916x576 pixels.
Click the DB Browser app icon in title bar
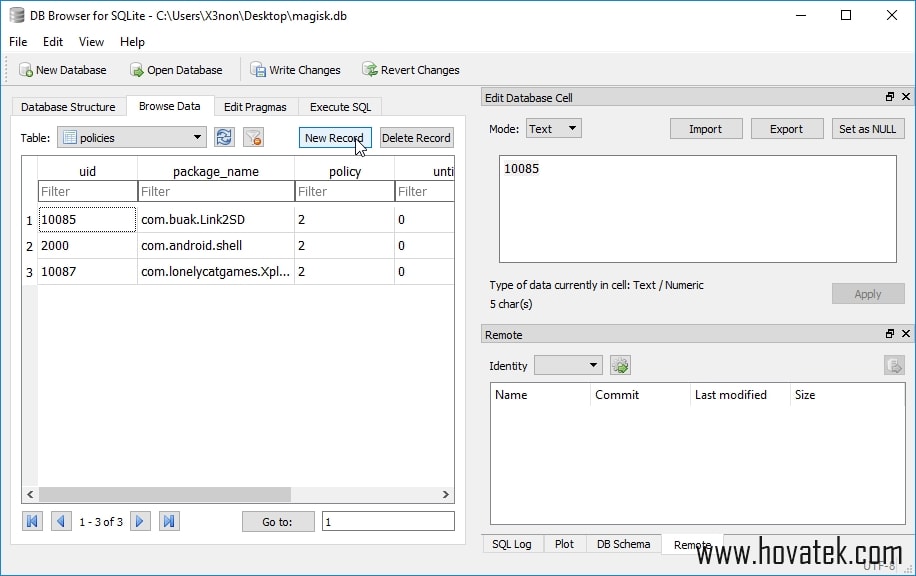(17, 15)
